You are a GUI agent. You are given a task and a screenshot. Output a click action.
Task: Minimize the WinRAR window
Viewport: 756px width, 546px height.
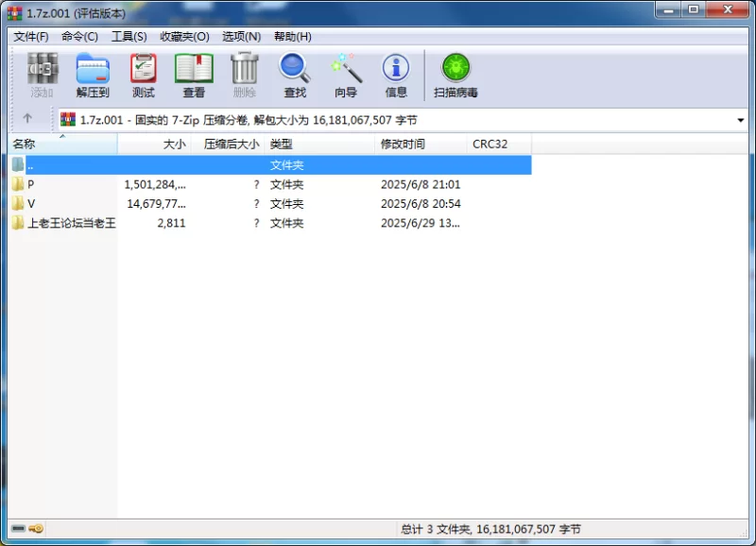pyautogui.click(x=668, y=9)
